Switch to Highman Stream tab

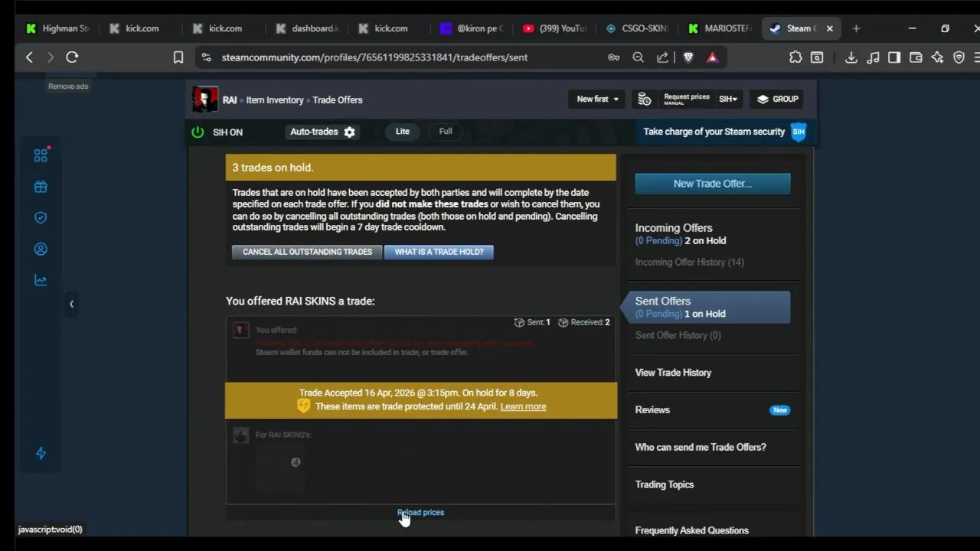(x=58, y=28)
